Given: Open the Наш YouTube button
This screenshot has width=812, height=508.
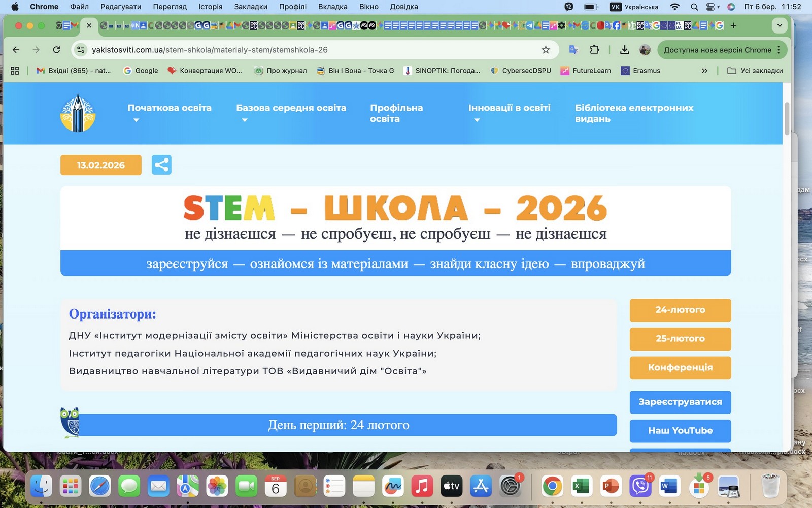Looking at the screenshot, I should (x=680, y=431).
